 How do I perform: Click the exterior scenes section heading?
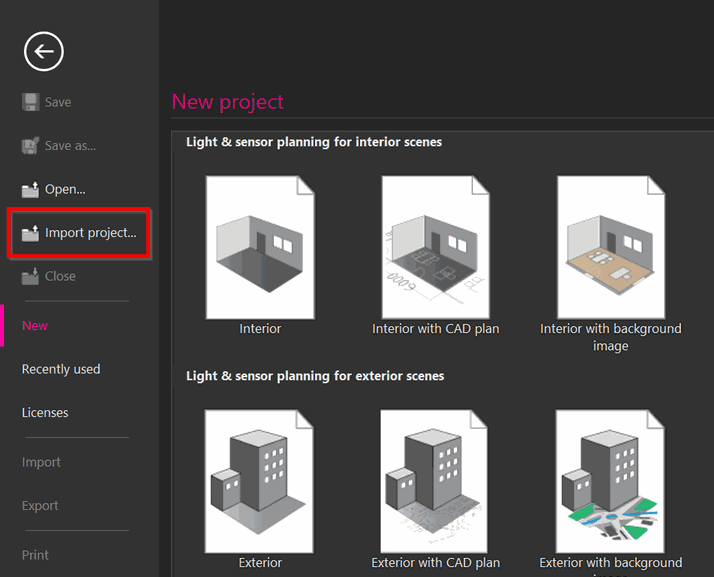click(x=315, y=376)
